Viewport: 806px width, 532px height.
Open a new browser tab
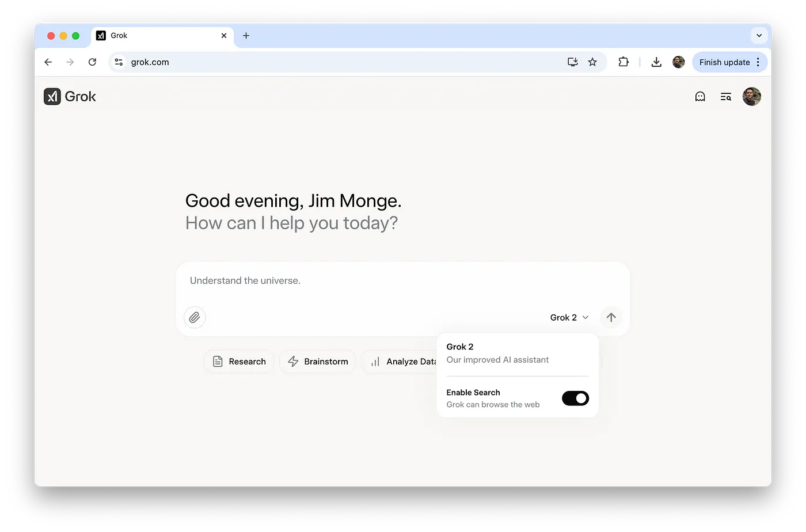click(246, 36)
